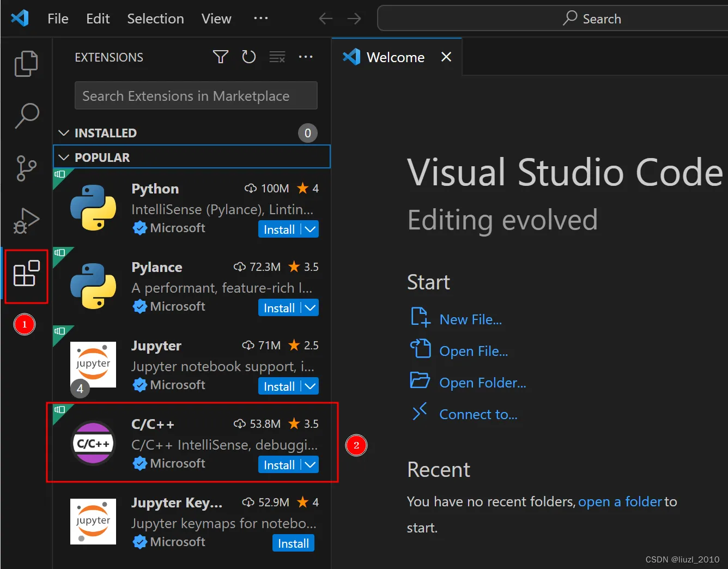
Task: Click the Open Folder... link
Action: coord(482,383)
